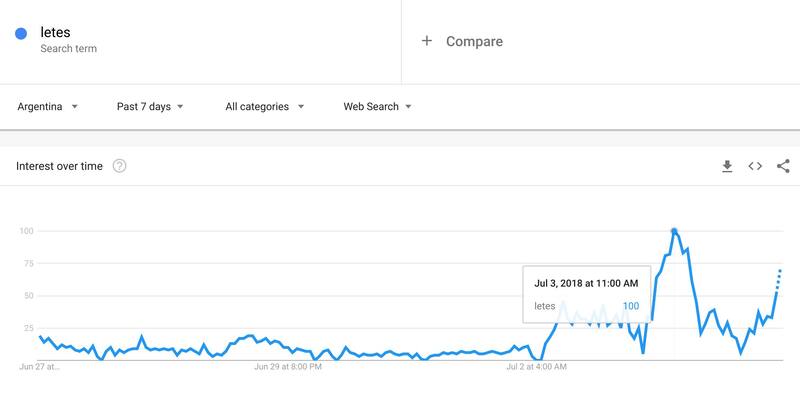Share the interest over time chart
The width and height of the screenshot is (800, 403).
point(783,166)
